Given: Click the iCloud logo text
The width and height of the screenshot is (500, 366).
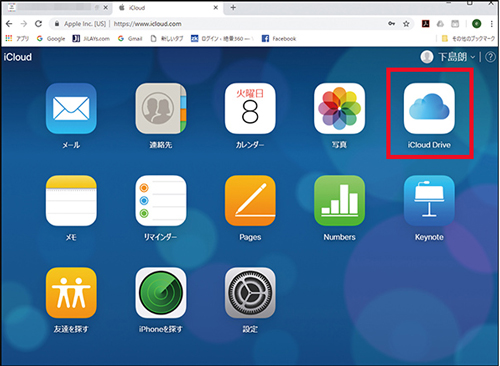Looking at the screenshot, I should coord(18,57).
